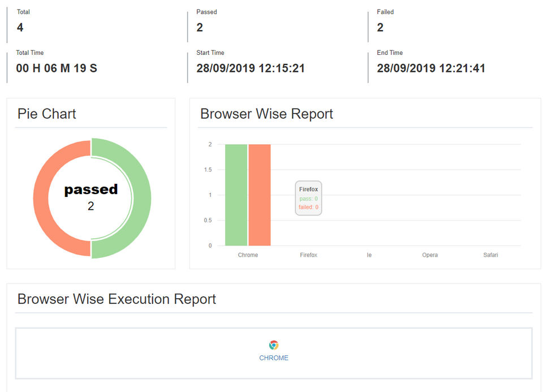Click the Total count value 4

[x=20, y=27]
